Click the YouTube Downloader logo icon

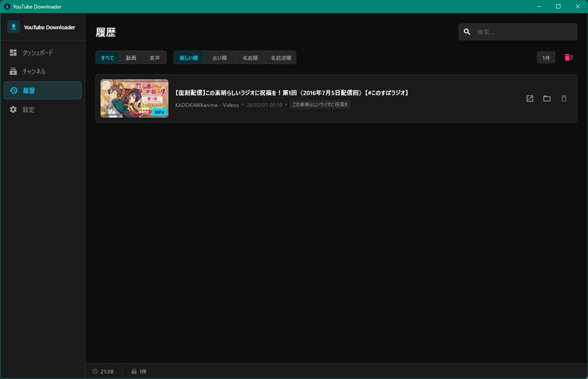point(13,26)
